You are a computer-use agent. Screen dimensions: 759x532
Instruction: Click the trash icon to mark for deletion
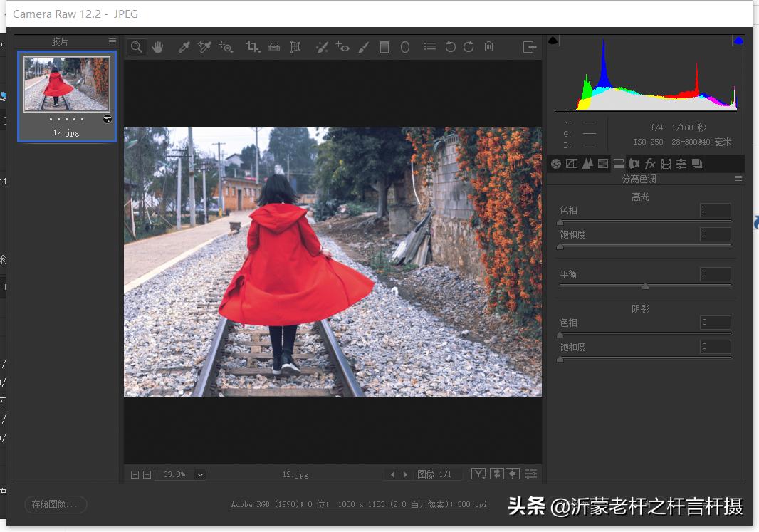pos(488,47)
